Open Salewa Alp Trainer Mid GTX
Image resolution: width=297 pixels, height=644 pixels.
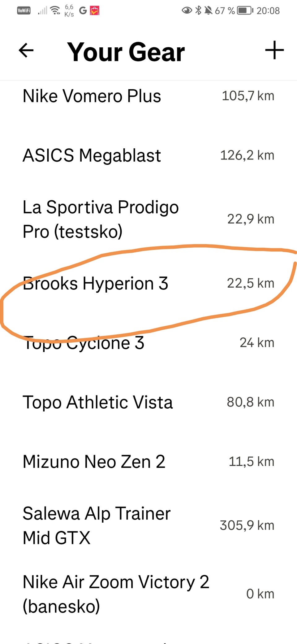(148, 525)
